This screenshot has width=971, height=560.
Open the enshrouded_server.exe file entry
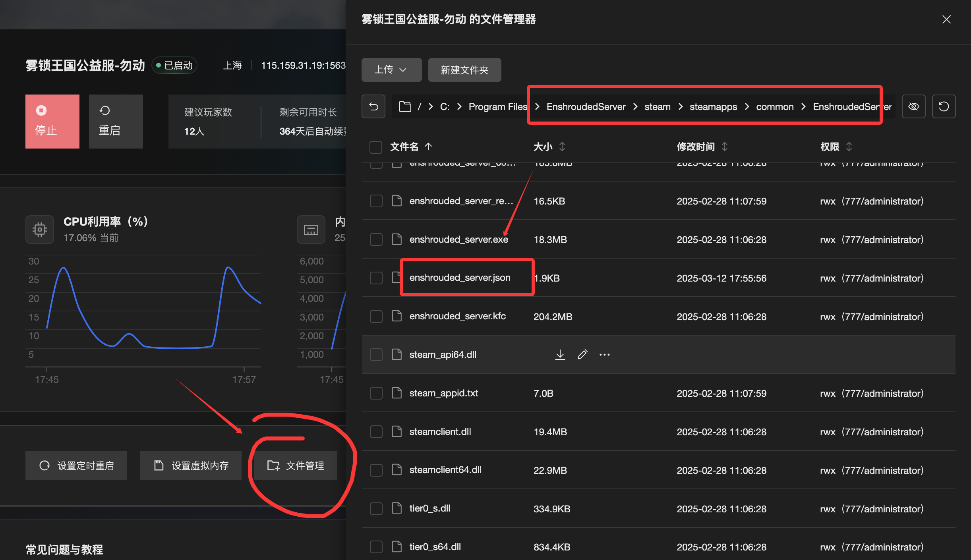(x=458, y=239)
